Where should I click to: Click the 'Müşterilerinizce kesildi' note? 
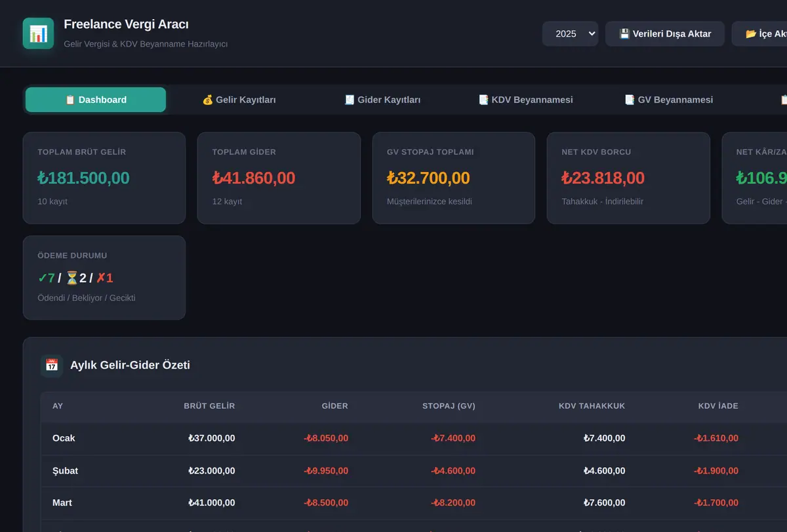coord(430,201)
